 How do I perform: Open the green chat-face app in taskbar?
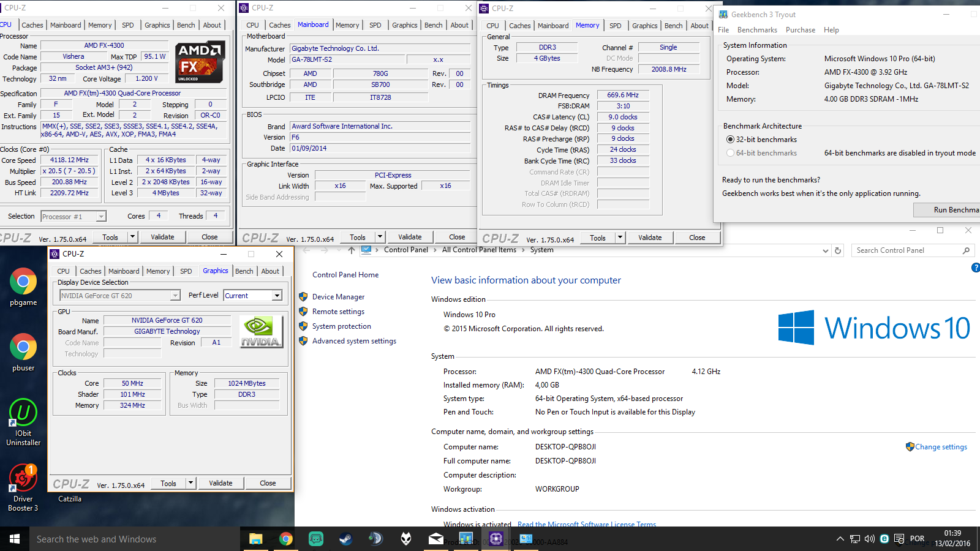tap(315, 539)
